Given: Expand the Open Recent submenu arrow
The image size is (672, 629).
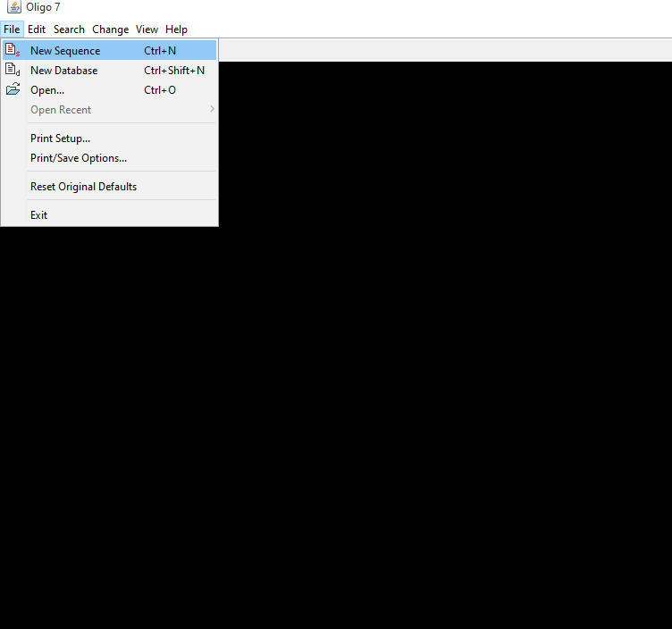Looking at the screenshot, I should coord(212,110).
